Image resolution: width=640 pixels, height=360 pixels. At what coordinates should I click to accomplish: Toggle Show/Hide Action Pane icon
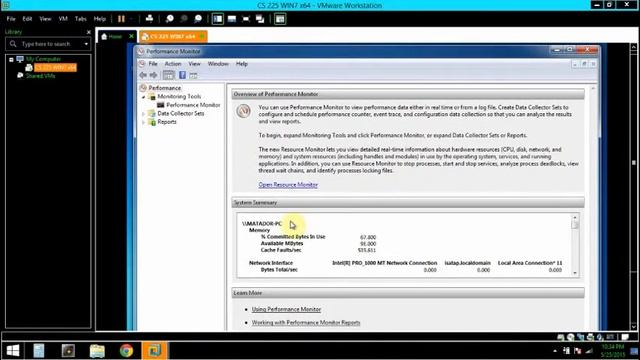point(193,75)
